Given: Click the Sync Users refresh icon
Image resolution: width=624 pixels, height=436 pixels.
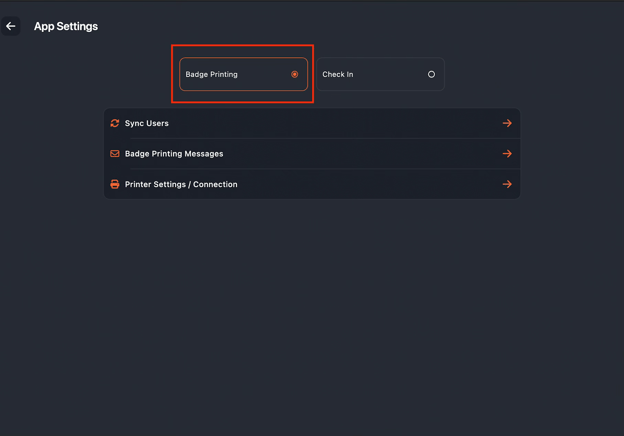Looking at the screenshot, I should pyautogui.click(x=115, y=124).
